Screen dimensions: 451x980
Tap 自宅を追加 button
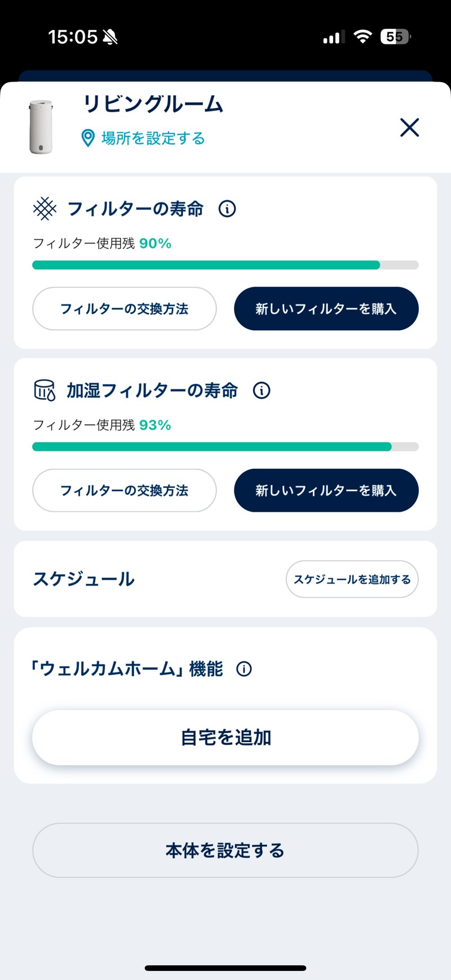click(225, 737)
